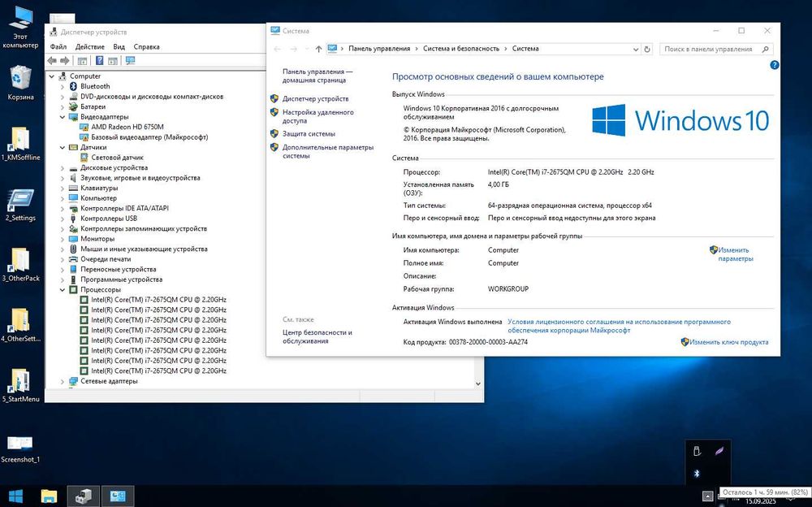Click the blue help icon in System window
The image size is (812, 507).
click(774, 65)
